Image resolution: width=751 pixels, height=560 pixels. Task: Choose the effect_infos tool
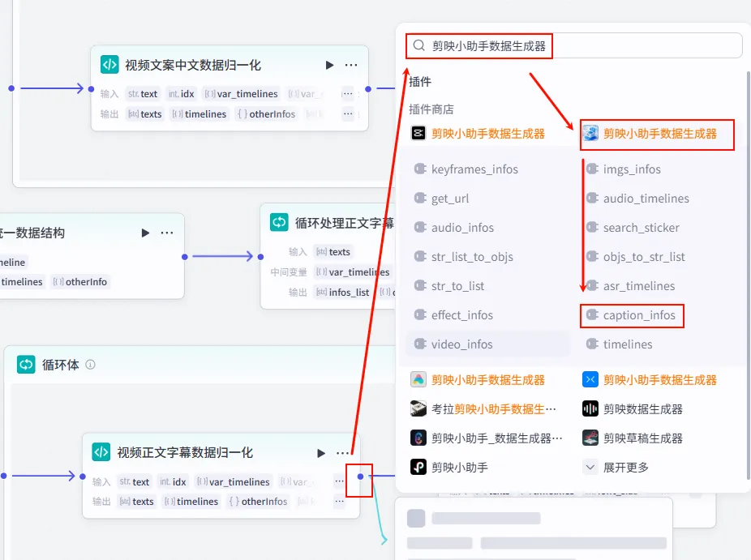point(453,315)
